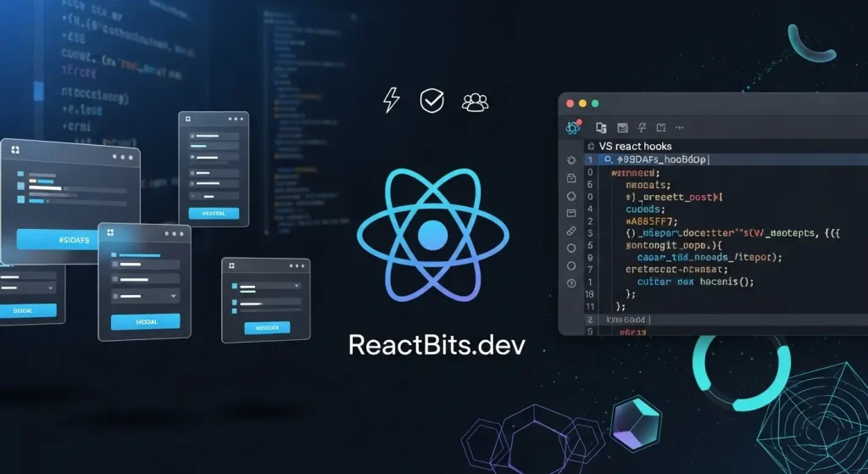Expand the dropdown chevron on the BODAL card
868x474 pixels.
[x=50, y=288]
